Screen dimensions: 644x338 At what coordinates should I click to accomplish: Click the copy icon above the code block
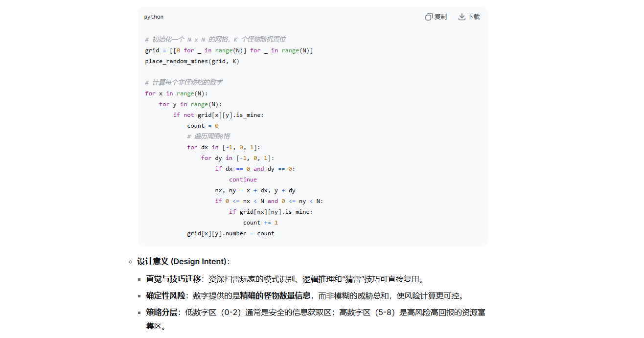(x=428, y=16)
